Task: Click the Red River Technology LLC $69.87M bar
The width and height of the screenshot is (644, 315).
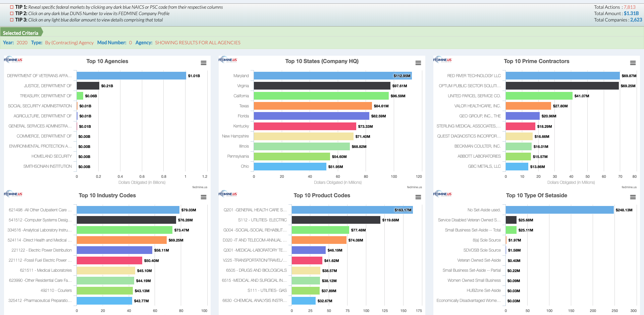Action: pos(563,76)
